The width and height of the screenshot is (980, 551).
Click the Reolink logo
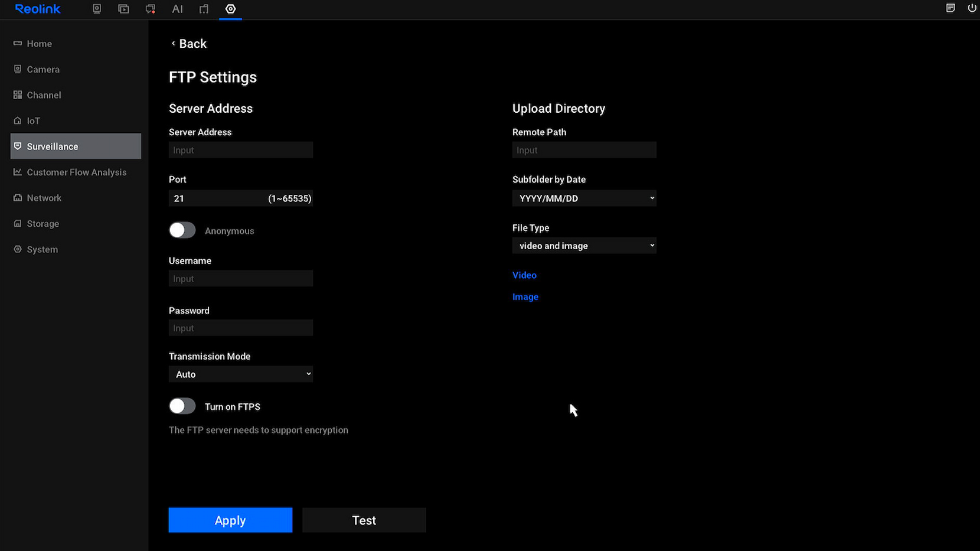click(38, 9)
